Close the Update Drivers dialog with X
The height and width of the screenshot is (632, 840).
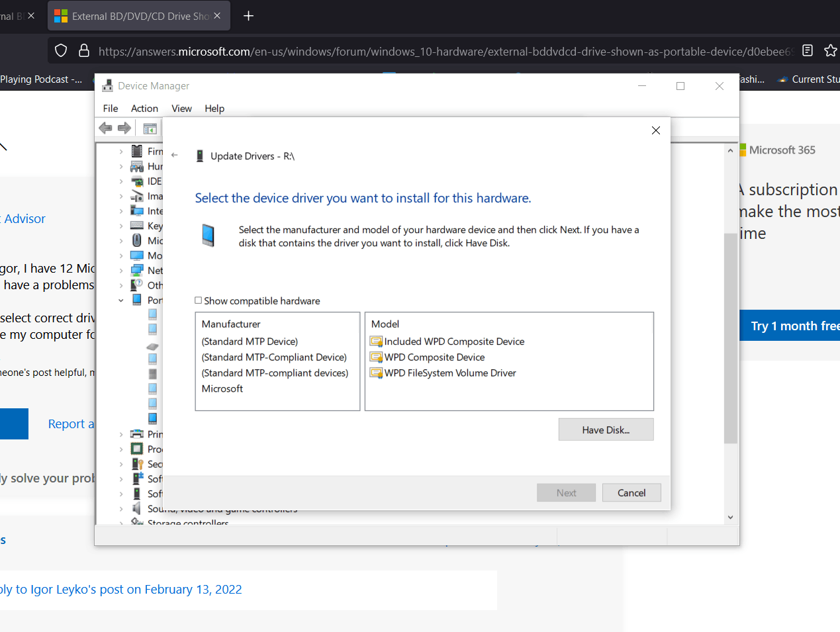click(x=656, y=130)
